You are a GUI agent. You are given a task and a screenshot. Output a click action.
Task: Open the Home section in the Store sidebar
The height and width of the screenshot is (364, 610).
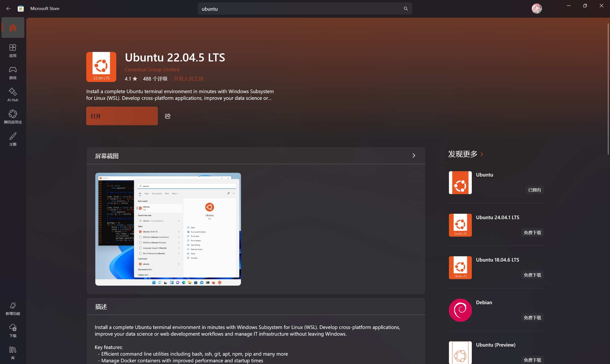pos(13,27)
